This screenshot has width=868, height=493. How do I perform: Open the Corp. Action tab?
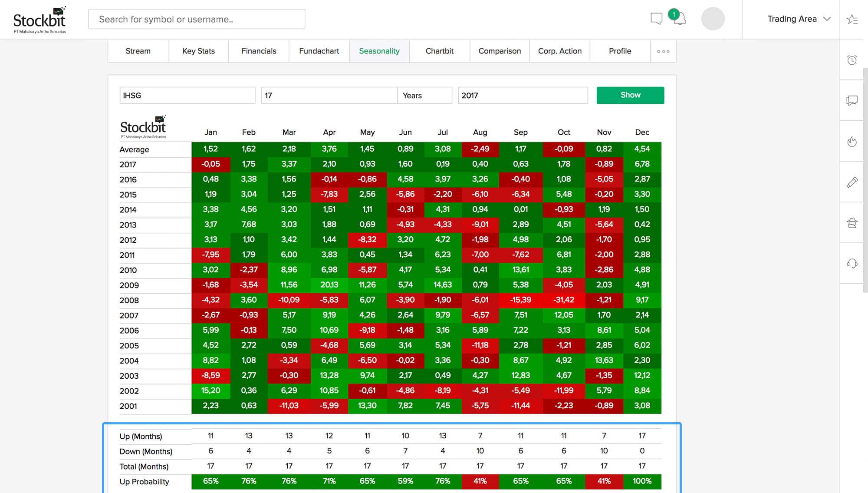pos(560,51)
